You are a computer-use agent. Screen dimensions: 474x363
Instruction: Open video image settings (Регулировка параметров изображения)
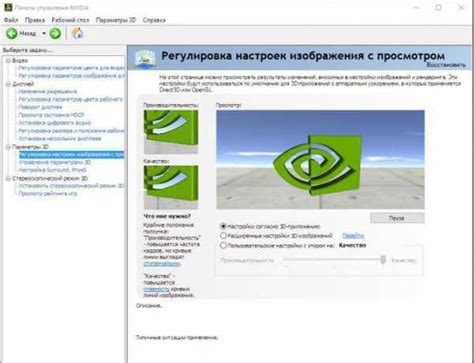(x=71, y=76)
